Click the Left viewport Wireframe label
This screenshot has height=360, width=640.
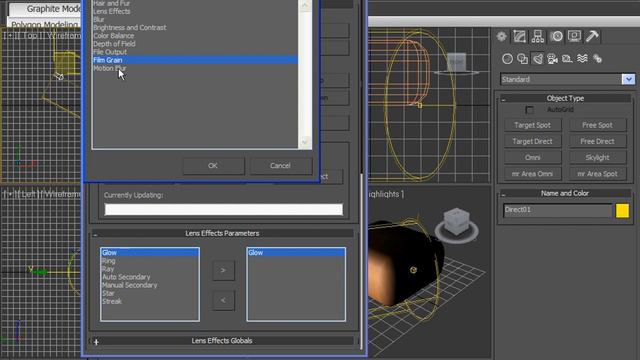pos(62,194)
